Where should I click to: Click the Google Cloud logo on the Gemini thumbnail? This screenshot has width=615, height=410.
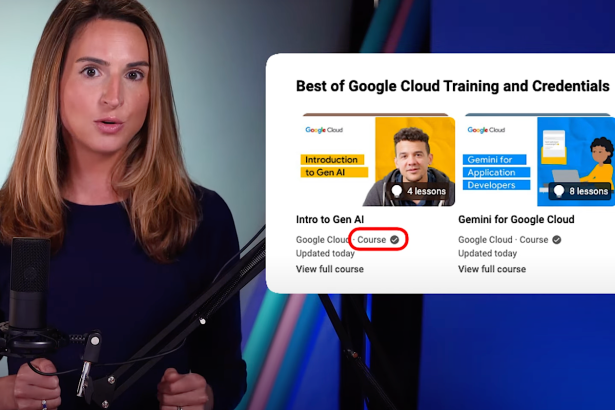coord(486,130)
